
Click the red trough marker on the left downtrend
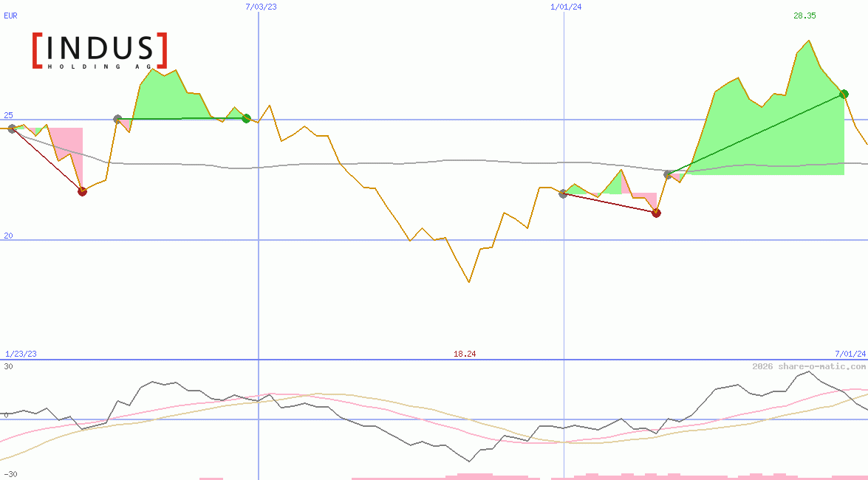tap(82, 191)
